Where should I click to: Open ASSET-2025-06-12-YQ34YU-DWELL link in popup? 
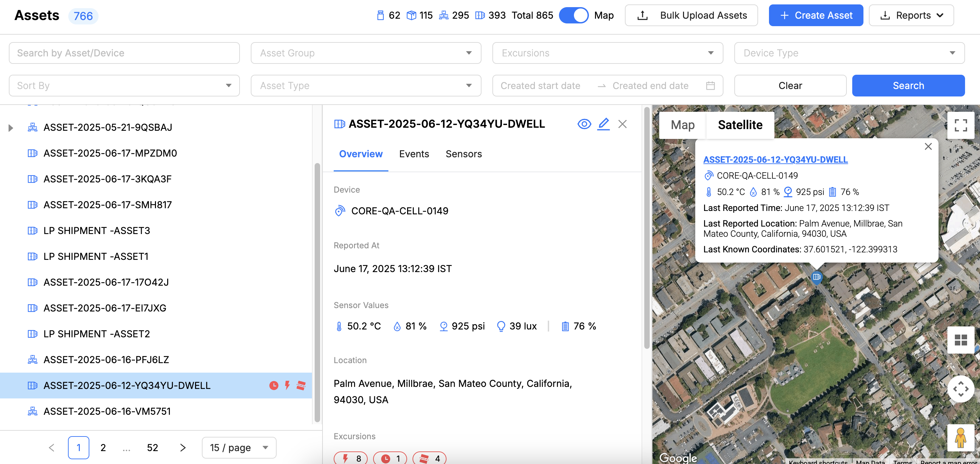[775, 160]
